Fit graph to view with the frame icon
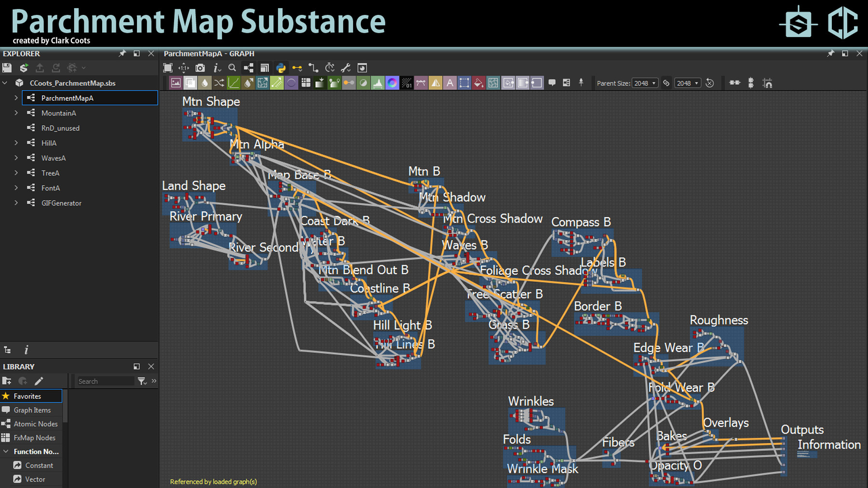This screenshot has width=868, height=488. tap(168, 68)
